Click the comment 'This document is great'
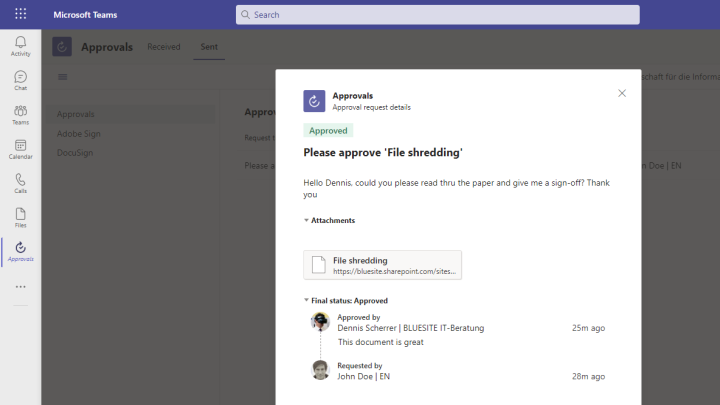Viewport: 720px width, 405px height. coord(381,342)
